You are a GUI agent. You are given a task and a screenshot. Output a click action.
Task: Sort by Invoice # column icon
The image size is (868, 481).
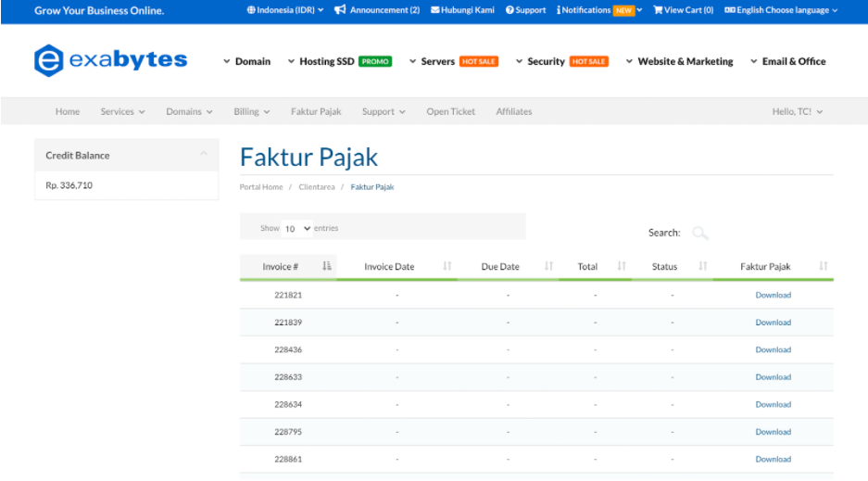point(327,266)
